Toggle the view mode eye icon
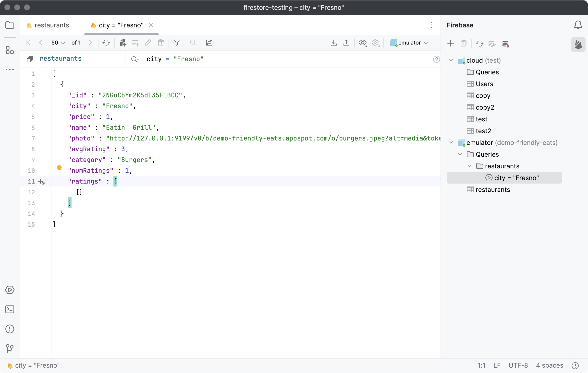 [362, 43]
